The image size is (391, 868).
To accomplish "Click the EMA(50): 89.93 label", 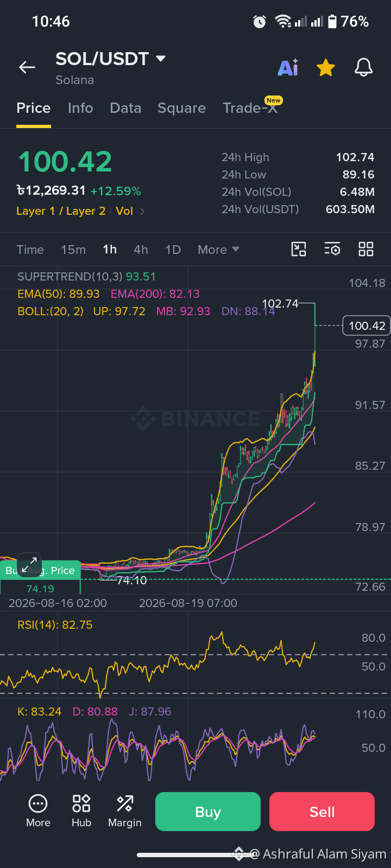I will 59,294.
